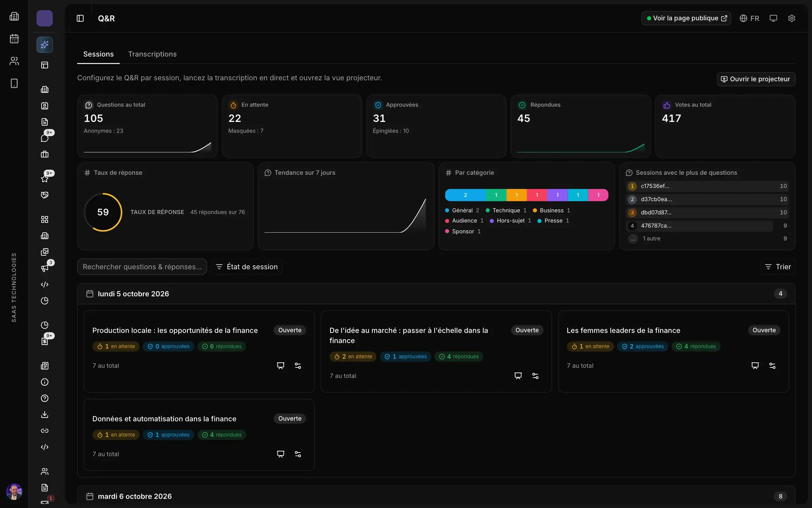Open projector for Les femmes leaders session
The image size is (812, 508).
(755, 366)
